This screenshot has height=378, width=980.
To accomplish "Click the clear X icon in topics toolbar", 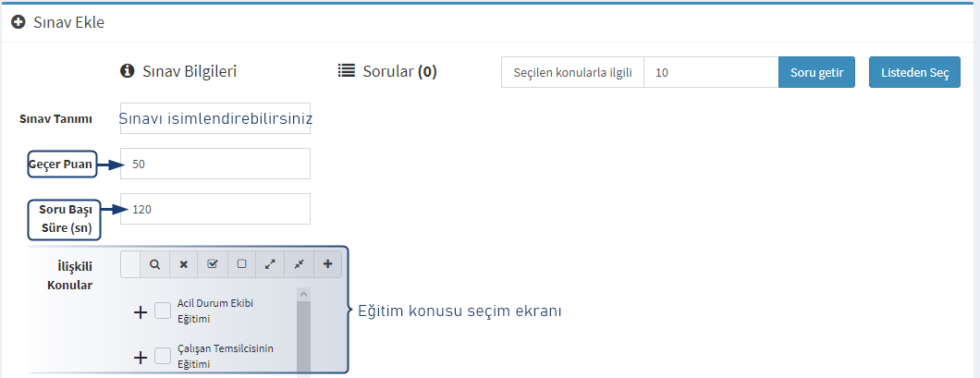I will [x=183, y=264].
